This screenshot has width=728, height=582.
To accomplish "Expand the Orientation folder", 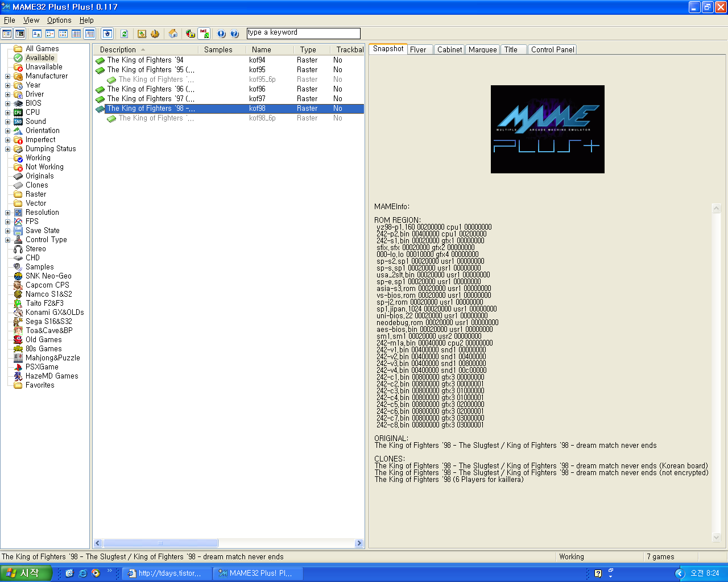I will pyautogui.click(x=7, y=131).
